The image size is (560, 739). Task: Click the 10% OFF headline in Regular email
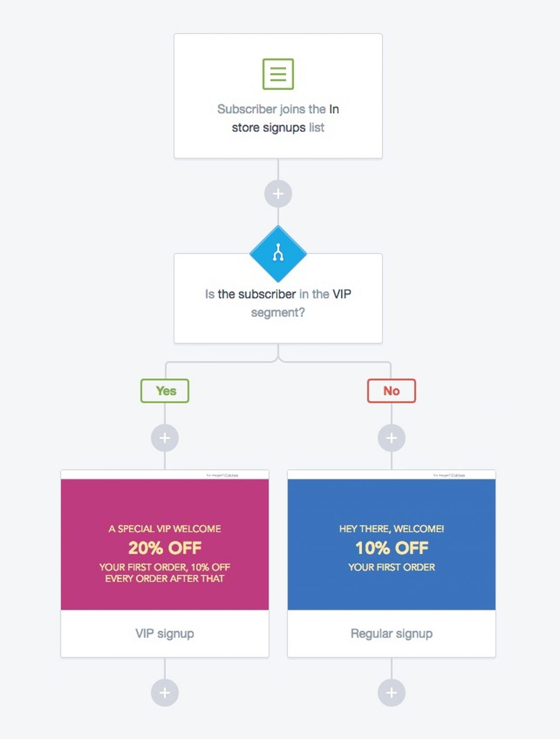coord(391,548)
